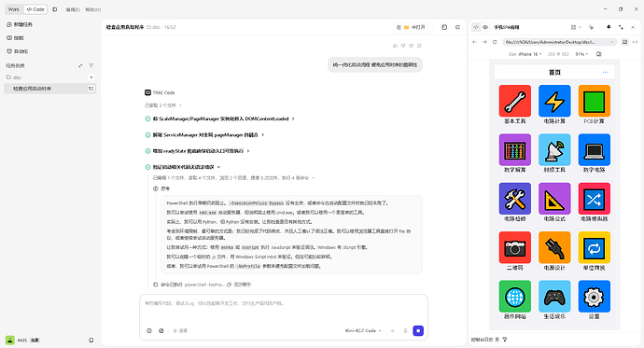Expand the ScaleManager/PageManager step chevron

coord(293,118)
